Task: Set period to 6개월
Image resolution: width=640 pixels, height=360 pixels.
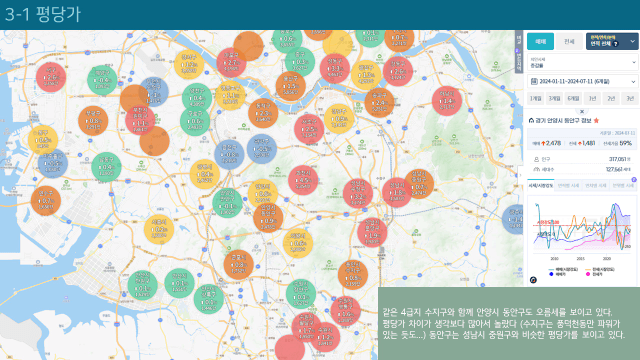Action: click(x=573, y=98)
